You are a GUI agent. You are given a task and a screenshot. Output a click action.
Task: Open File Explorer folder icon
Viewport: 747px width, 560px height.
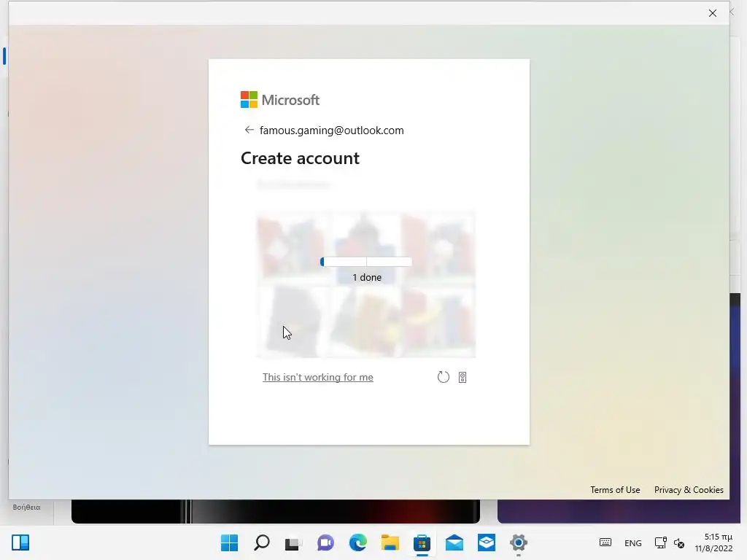pyautogui.click(x=390, y=542)
